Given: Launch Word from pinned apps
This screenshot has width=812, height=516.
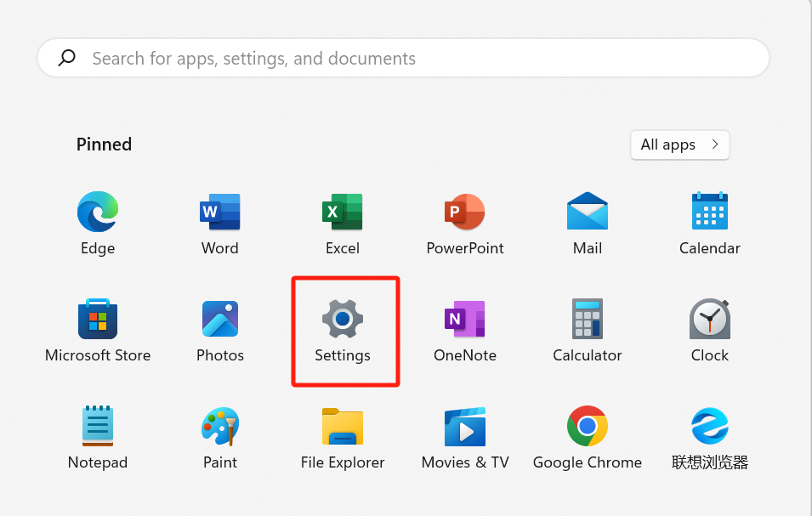Looking at the screenshot, I should tap(220, 212).
